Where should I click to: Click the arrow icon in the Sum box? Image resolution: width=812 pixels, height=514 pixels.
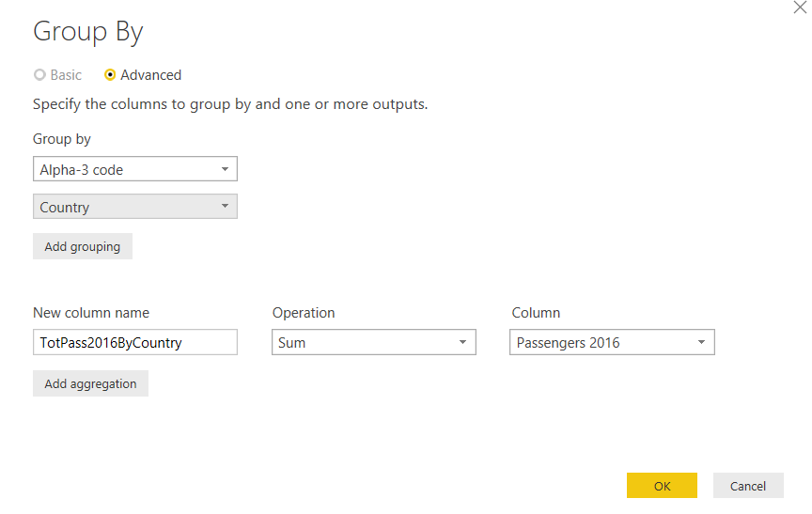click(462, 343)
